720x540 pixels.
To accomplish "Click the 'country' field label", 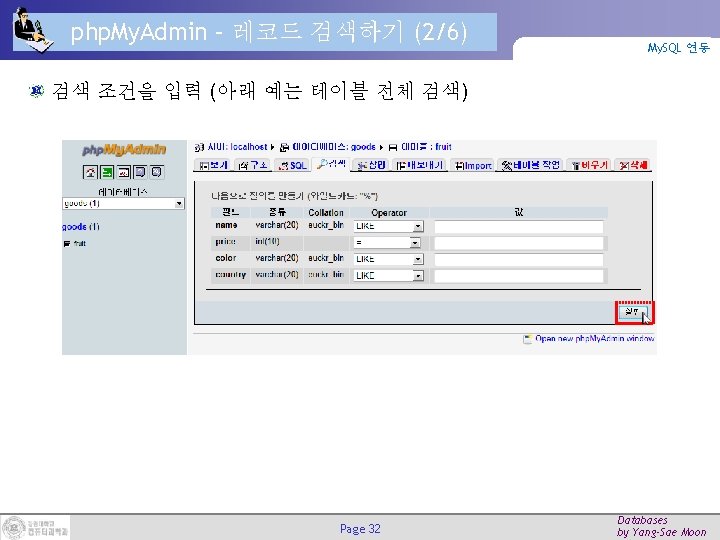I will coord(231,275).
